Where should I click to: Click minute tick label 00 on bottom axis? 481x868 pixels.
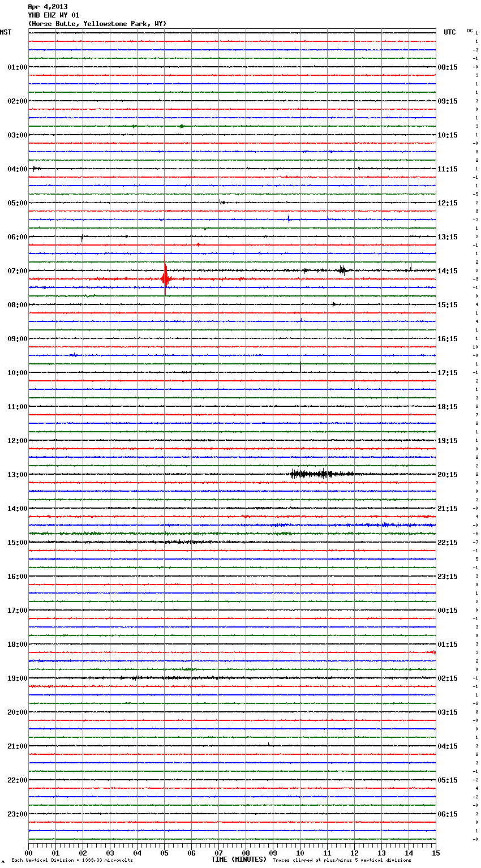click(x=28, y=853)
